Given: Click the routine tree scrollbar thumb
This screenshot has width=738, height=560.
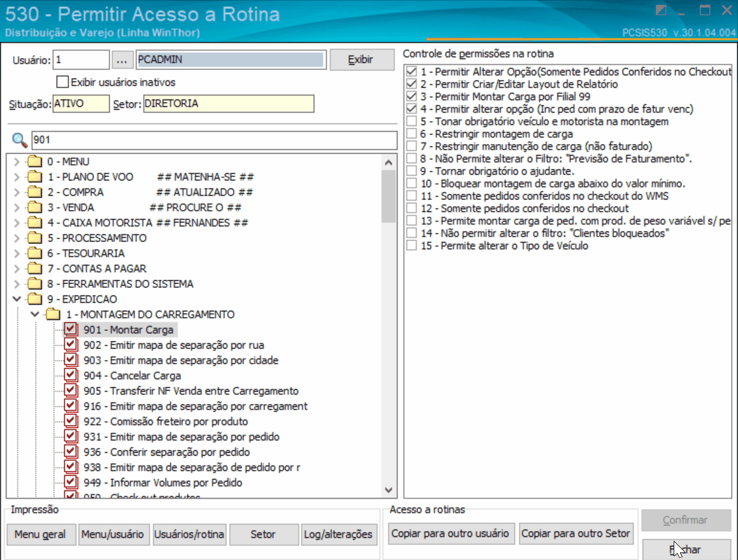Looking at the screenshot, I should click(389, 196).
